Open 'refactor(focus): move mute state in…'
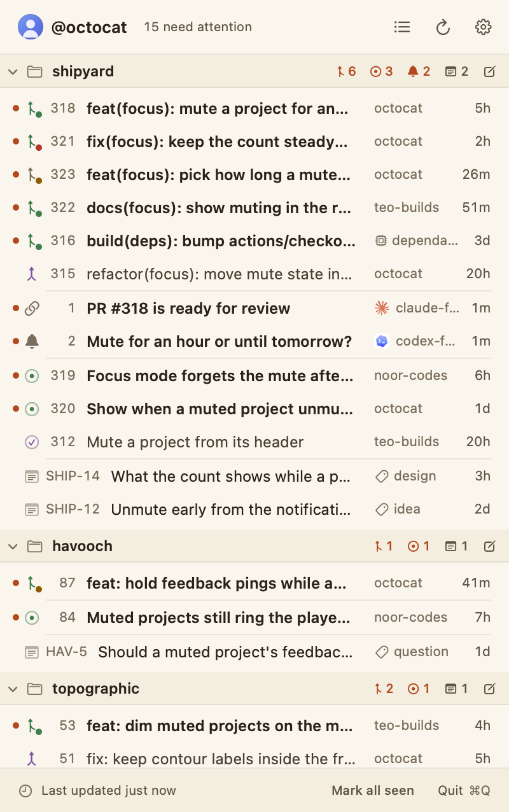 point(220,274)
